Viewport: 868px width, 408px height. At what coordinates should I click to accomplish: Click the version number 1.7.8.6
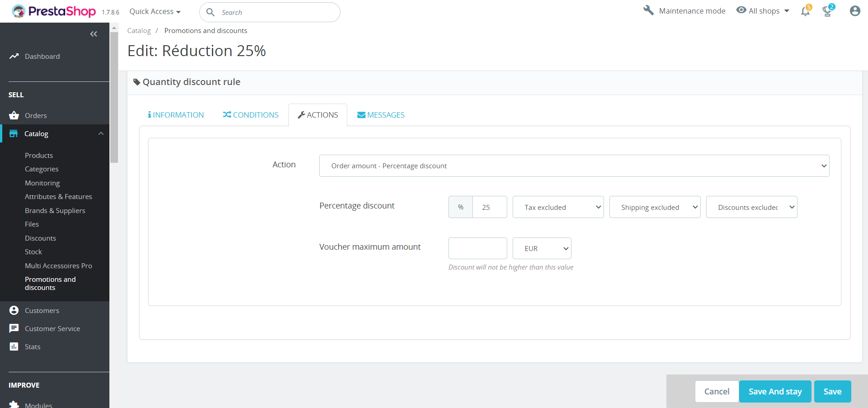(x=110, y=12)
